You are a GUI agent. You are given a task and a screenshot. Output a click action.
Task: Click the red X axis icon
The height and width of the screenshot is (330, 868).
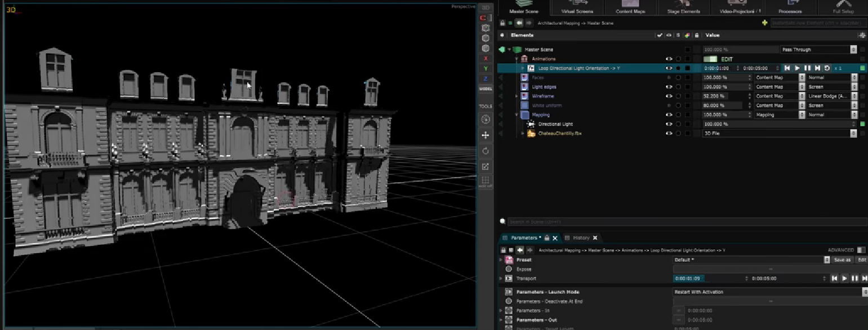tap(486, 58)
